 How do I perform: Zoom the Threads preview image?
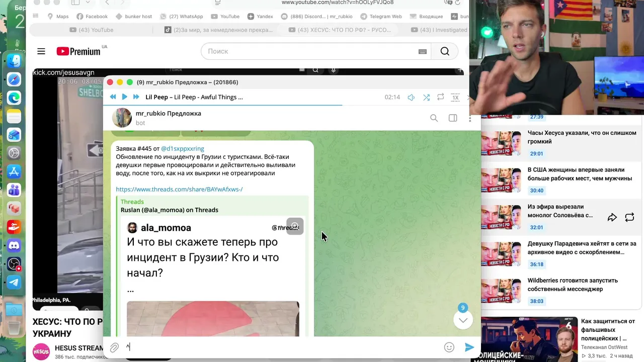[295, 226]
